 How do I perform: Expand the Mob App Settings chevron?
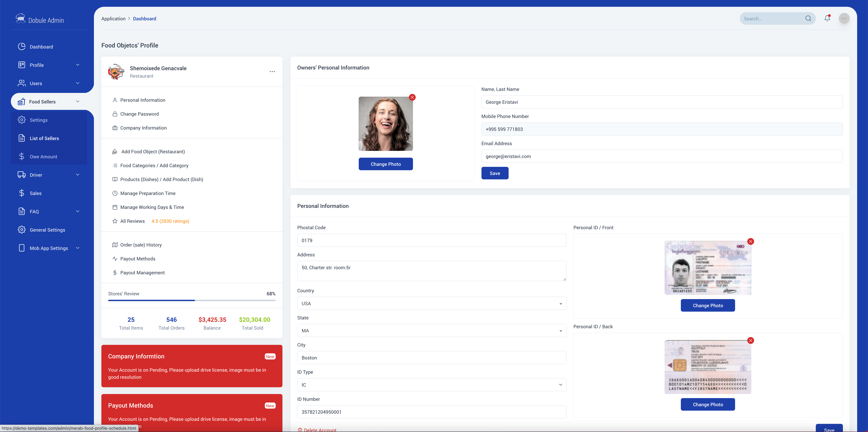(x=77, y=248)
